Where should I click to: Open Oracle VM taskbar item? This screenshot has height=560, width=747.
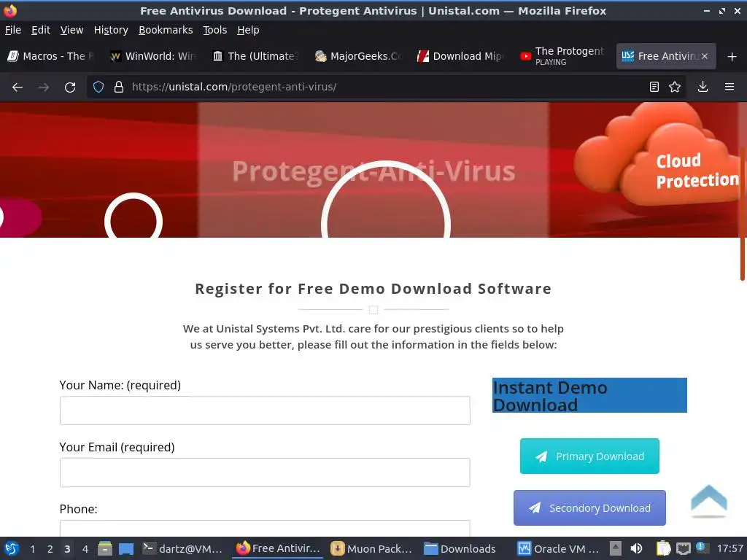558,549
